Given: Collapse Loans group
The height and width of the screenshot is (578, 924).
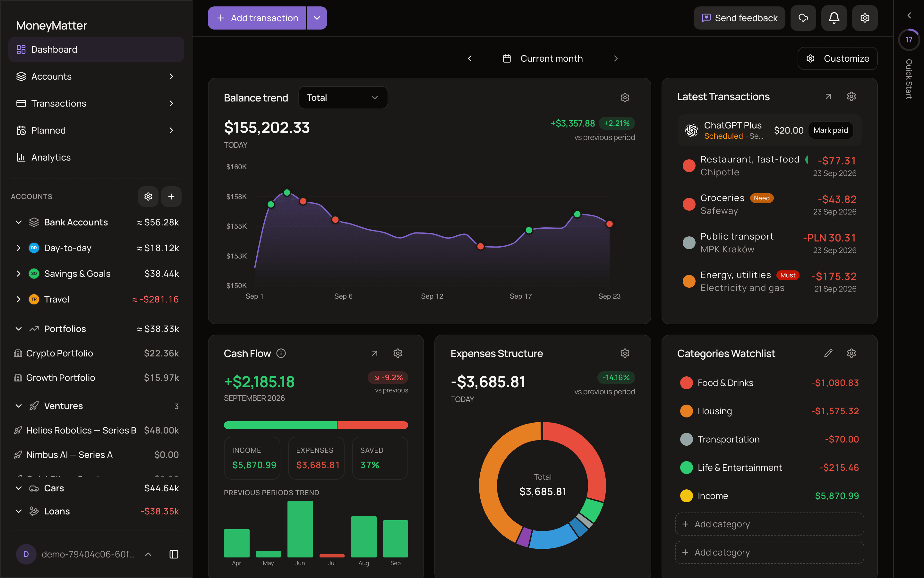Looking at the screenshot, I should click(x=18, y=512).
